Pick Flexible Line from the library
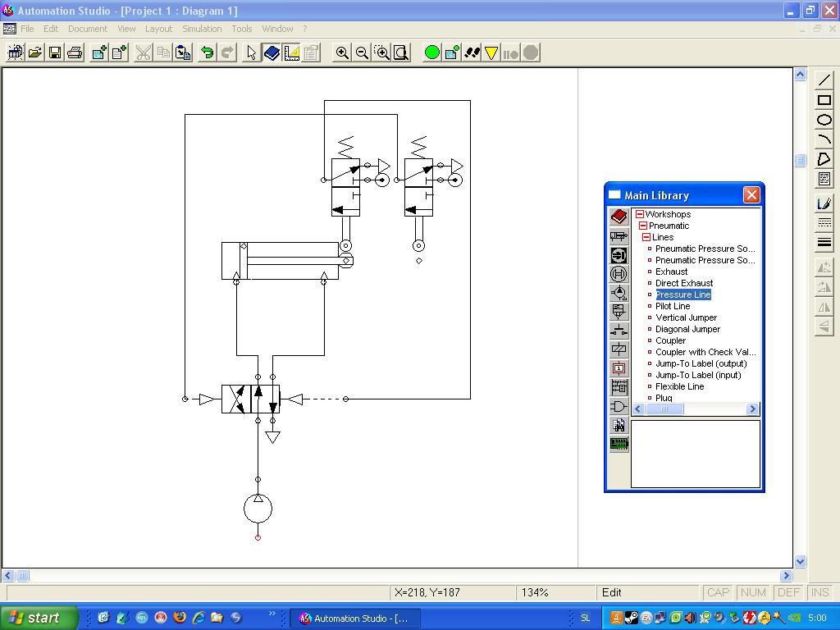 click(x=680, y=386)
